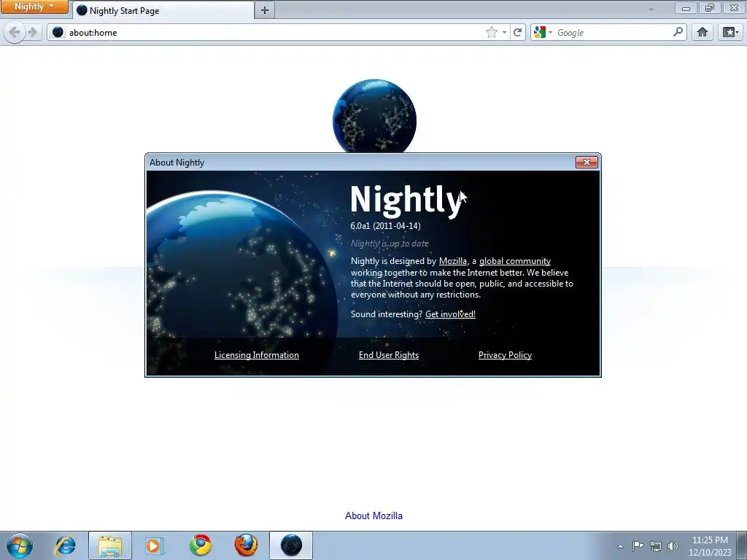Open Action Center flag tray icon
Viewport: 747px width, 560px height.
[638, 545]
